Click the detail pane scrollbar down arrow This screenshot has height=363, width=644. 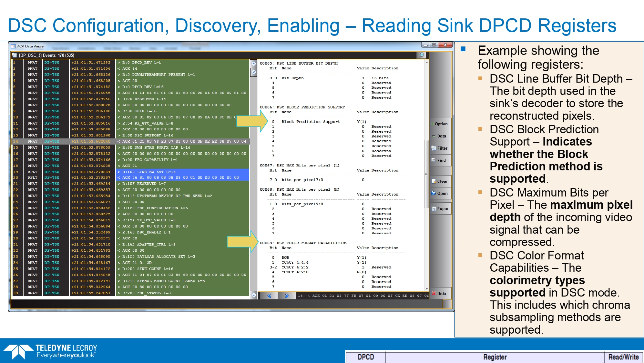coord(426,289)
